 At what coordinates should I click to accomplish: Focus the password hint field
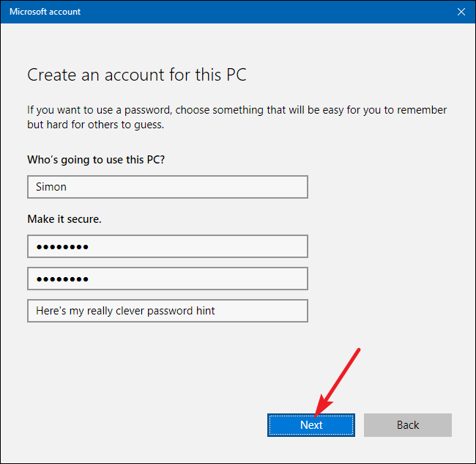coord(168,311)
